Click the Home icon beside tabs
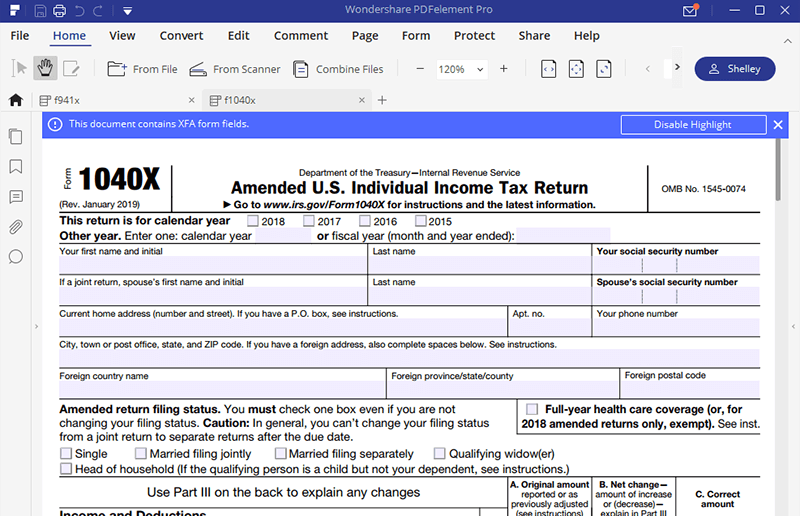The image size is (800, 516). (x=16, y=100)
